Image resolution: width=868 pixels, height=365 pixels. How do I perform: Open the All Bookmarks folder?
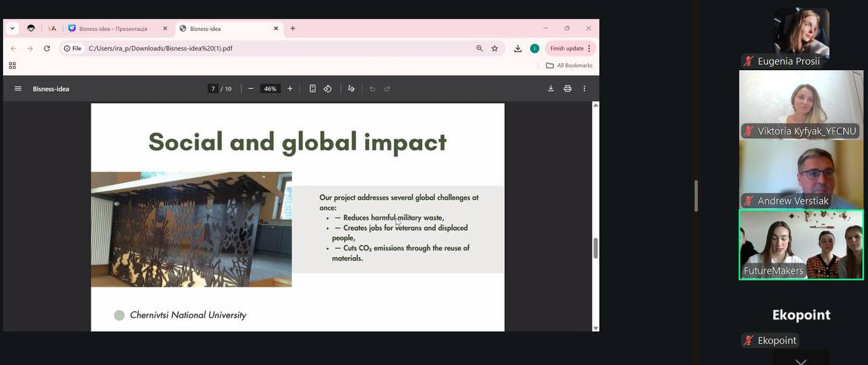point(569,66)
